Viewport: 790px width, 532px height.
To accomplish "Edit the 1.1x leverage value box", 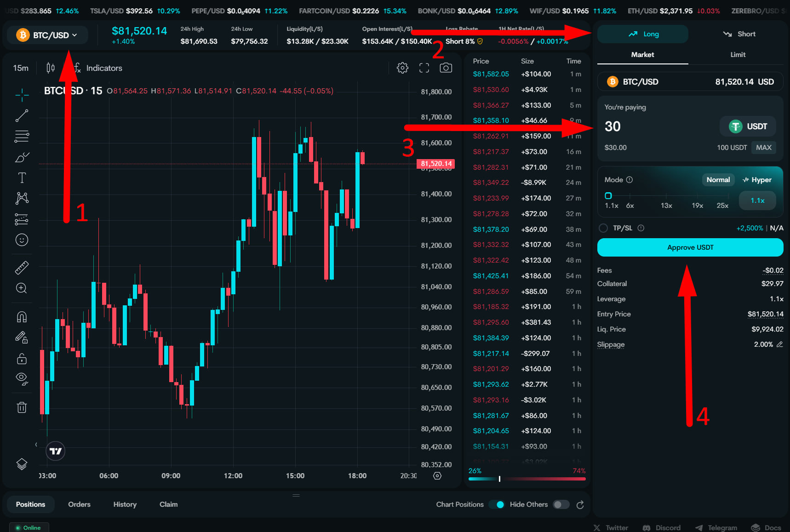I will click(757, 200).
